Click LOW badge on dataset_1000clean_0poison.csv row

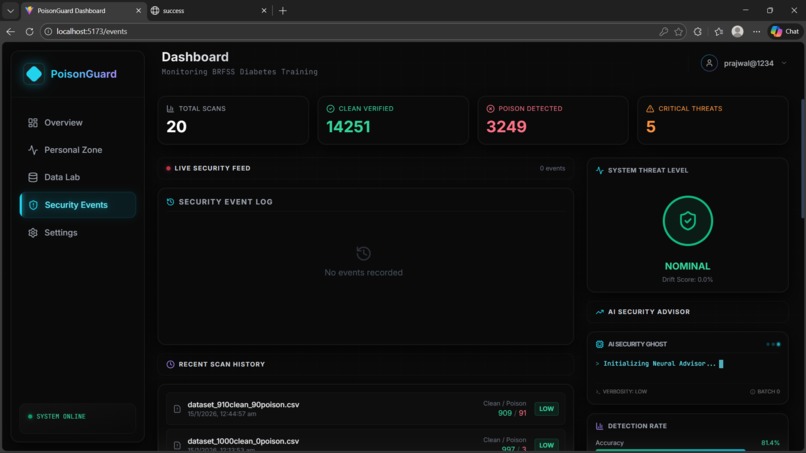(x=546, y=445)
